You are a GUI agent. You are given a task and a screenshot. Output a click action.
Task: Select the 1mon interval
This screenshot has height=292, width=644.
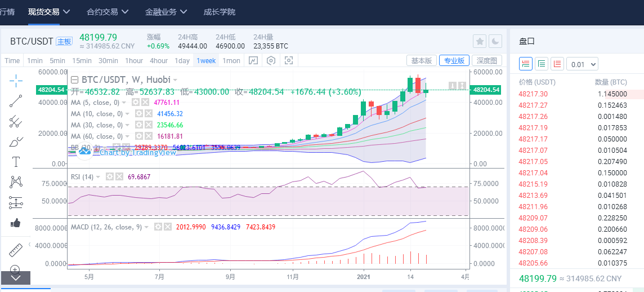tap(231, 61)
